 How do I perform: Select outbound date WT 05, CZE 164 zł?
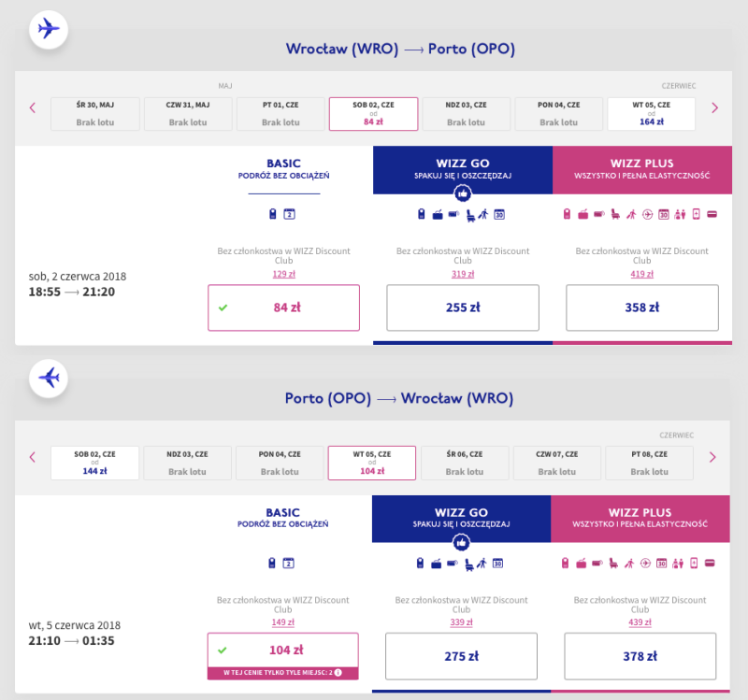(651, 113)
